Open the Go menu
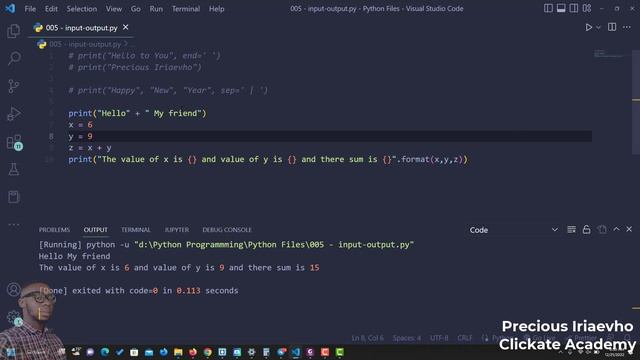Viewport: 640px width, 360px height. point(136,9)
